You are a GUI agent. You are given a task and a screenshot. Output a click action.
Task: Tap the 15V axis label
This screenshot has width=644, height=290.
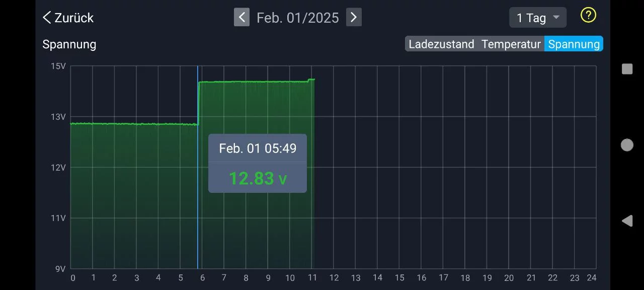point(58,66)
